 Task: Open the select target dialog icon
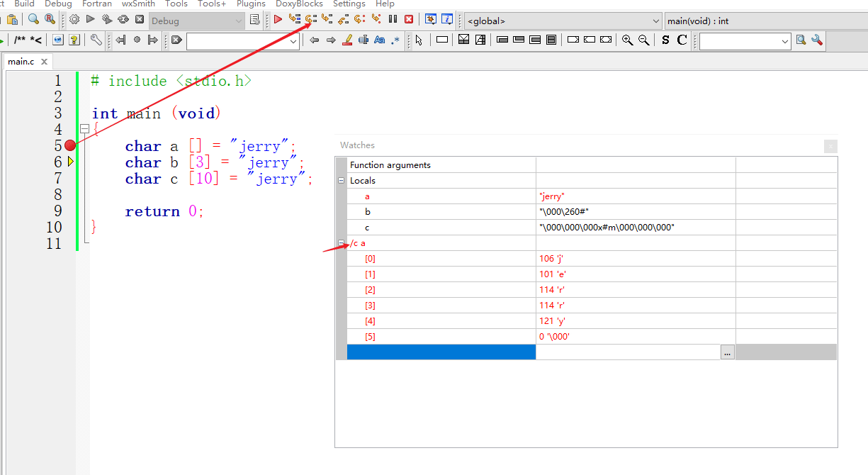pyautogui.click(x=255, y=20)
